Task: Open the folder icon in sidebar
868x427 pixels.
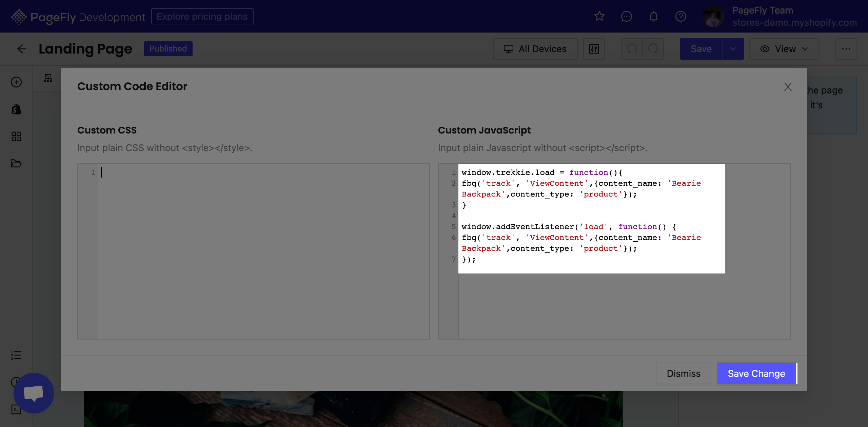Action: 16,163
